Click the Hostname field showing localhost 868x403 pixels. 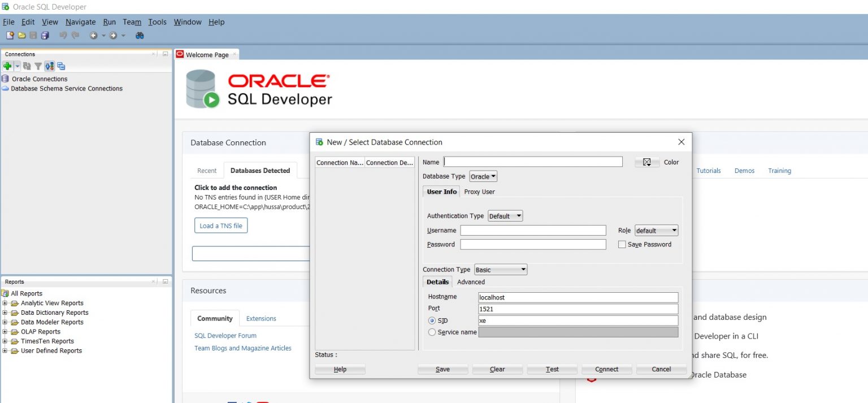[x=578, y=297]
